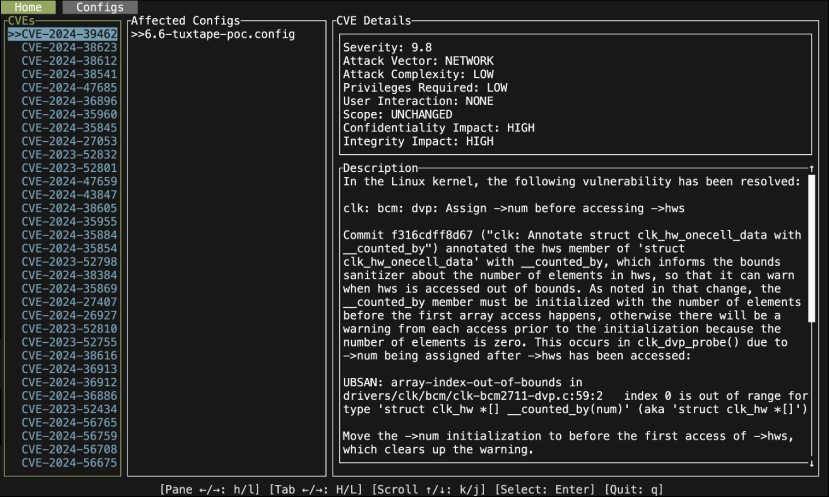Screen dimensions: 829x497
Task: Click the Description scroll up arrow
Action: tap(811, 168)
